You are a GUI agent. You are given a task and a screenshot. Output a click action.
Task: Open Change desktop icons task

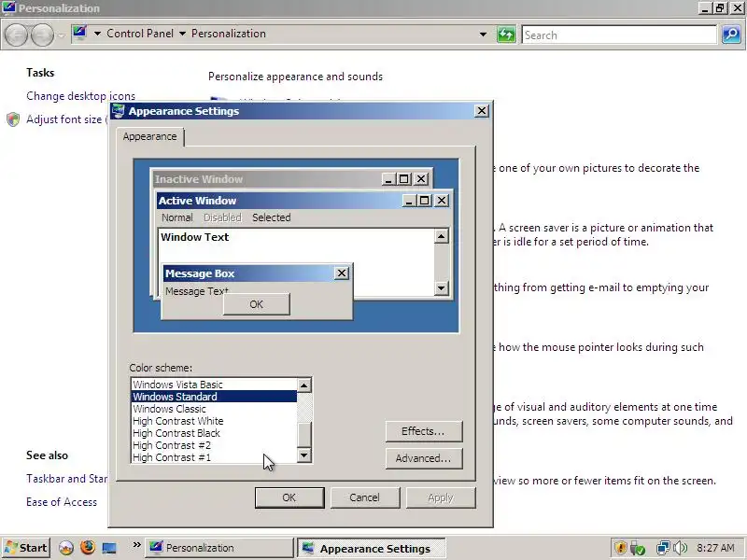coord(80,96)
